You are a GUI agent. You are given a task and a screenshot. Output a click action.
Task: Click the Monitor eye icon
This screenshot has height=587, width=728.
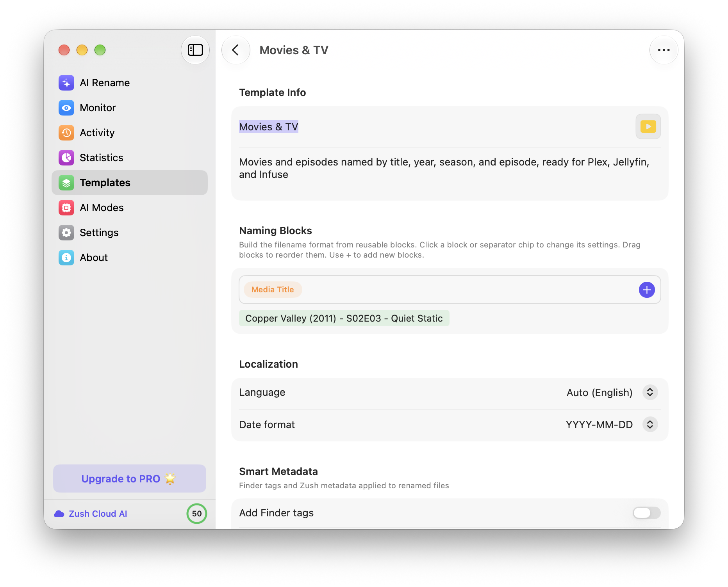click(66, 108)
